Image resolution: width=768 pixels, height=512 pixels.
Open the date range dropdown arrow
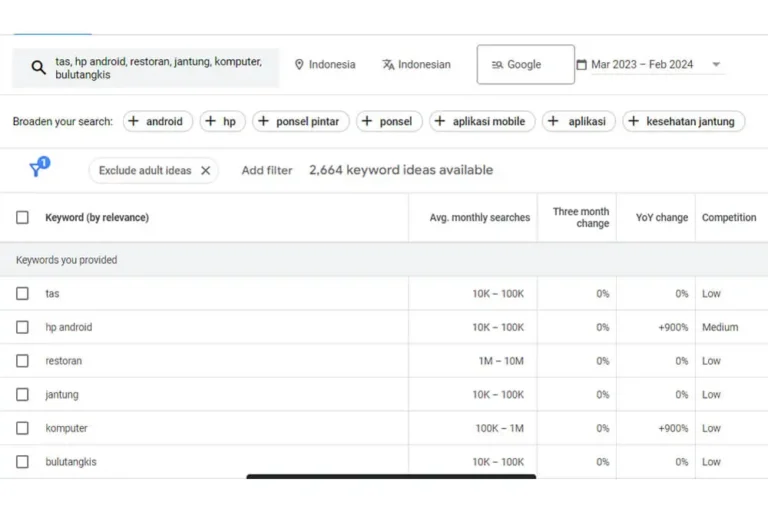716,65
